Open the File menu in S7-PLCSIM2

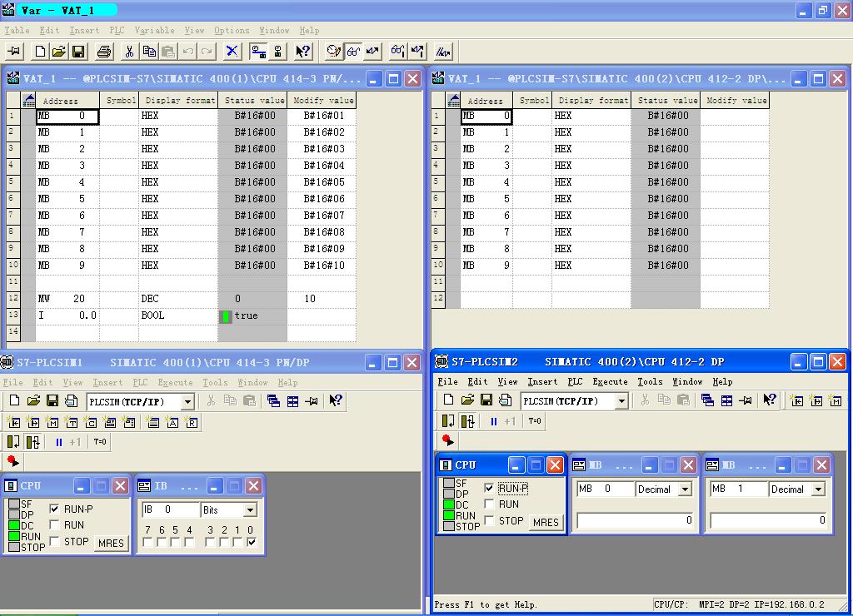click(x=447, y=381)
